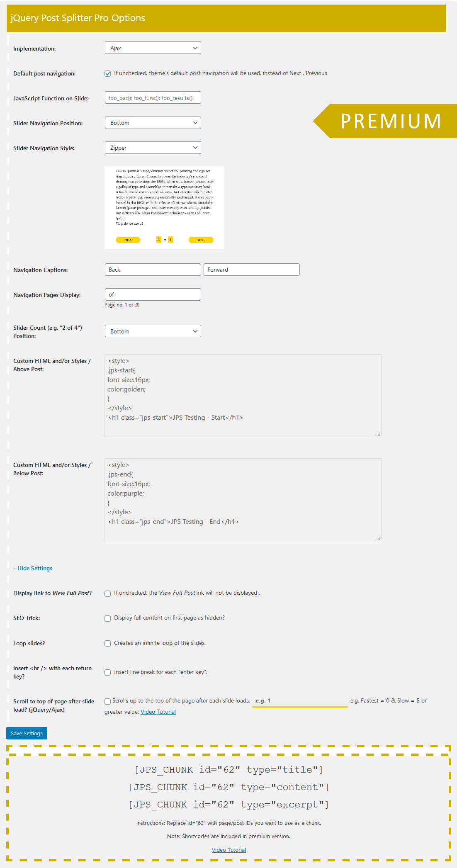Screen dimensions: 457x868
Task: Click the shortcodes premium version note
Action: 228,836
